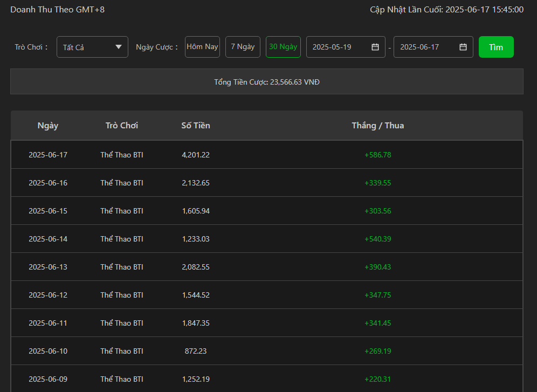Click the start date field 2025-05-19
This screenshot has height=392, width=537.
tap(346, 47)
